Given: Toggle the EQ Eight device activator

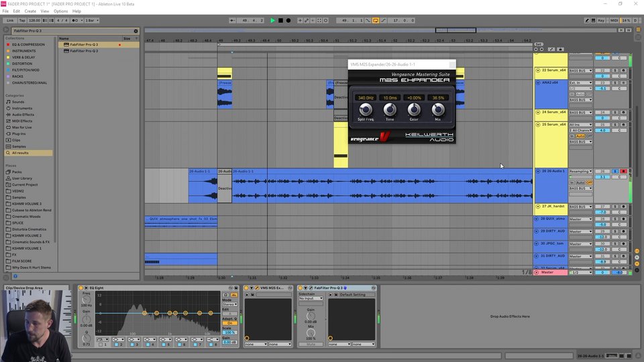Looking at the screenshot, I should (x=81, y=288).
